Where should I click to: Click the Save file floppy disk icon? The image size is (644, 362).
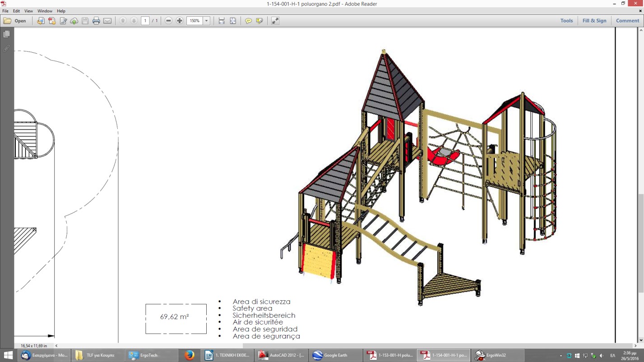pyautogui.click(x=85, y=21)
